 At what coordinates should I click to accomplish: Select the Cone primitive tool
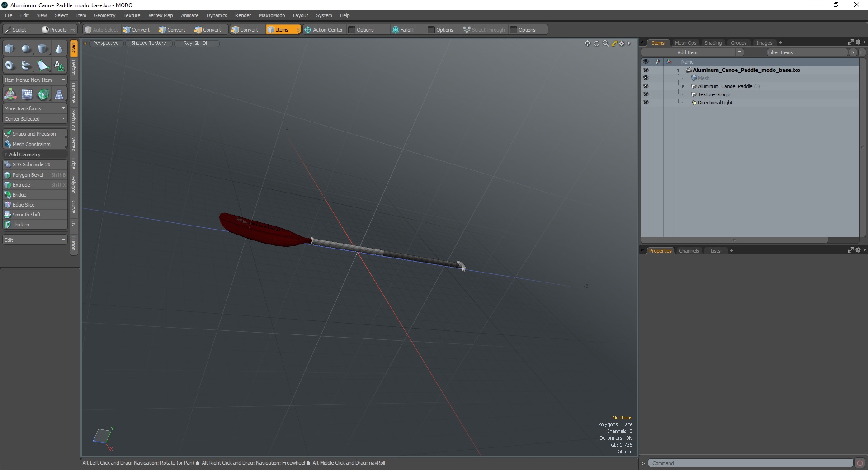(59, 49)
